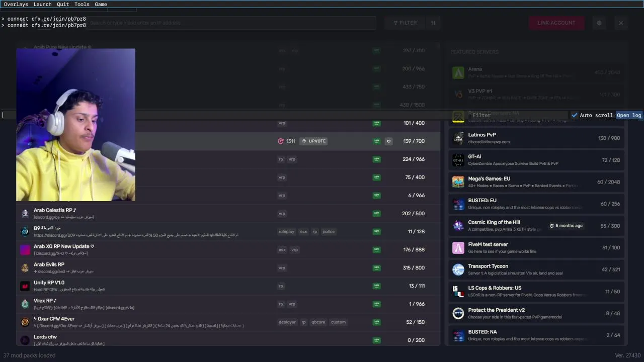Viewport: 644px width, 362px height.
Task: Open settings via the gear icon
Action: [x=599, y=23]
